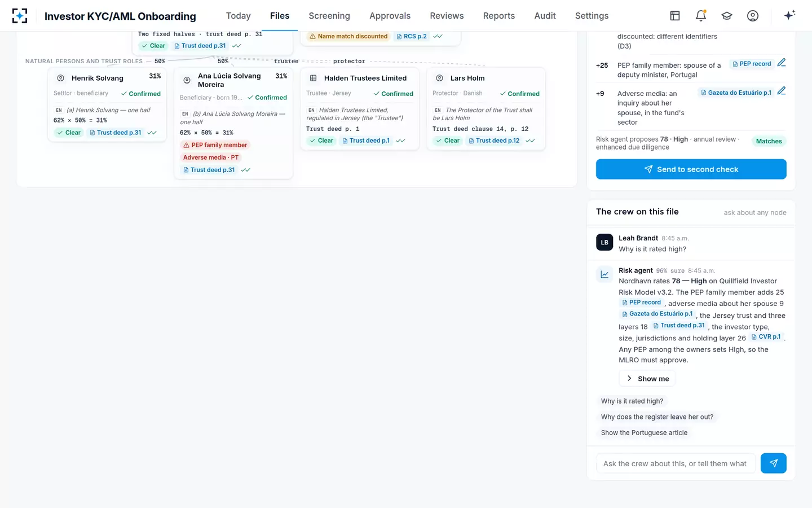Click Ana Lúcia Solvang Moreira's person icon
The image size is (812, 508).
tap(187, 80)
